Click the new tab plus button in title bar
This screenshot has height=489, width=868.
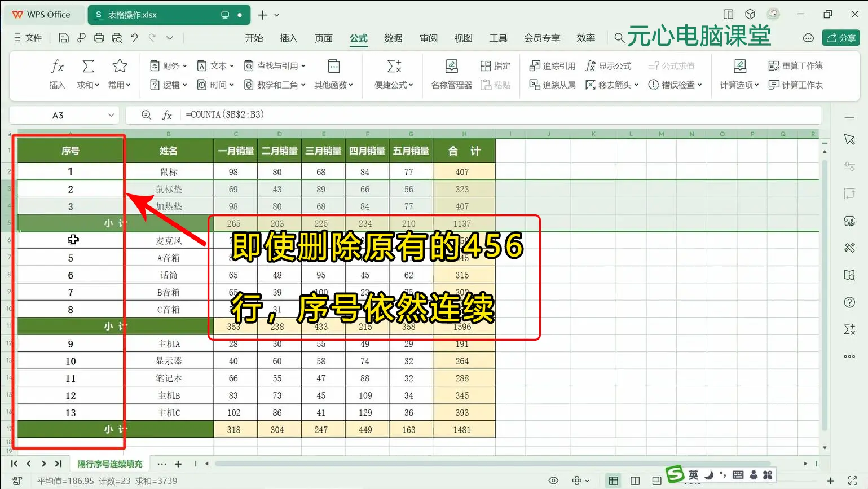click(262, 15)
